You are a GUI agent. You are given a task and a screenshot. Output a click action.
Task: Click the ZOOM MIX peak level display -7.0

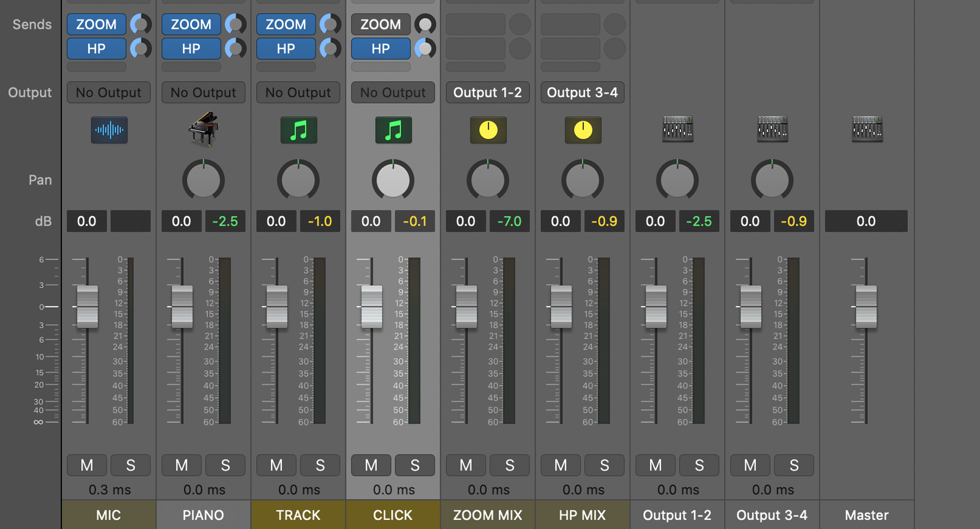(510, 221)
